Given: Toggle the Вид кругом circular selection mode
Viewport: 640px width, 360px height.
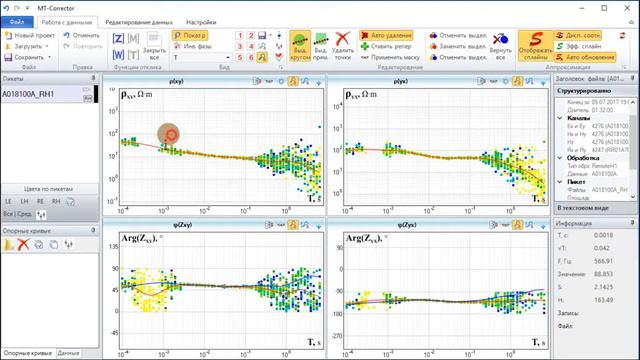Looking at the screenshot, I should pyautogui.click(x=300, y=46).
